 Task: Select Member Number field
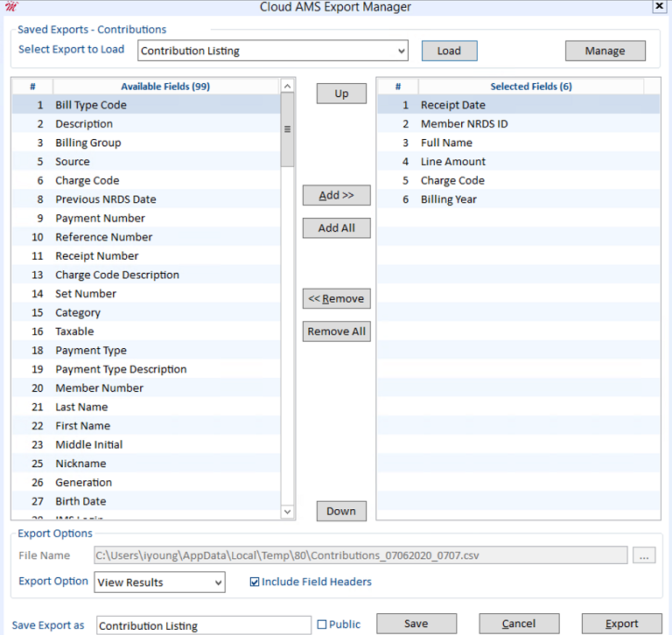click(x=146, y=387)
